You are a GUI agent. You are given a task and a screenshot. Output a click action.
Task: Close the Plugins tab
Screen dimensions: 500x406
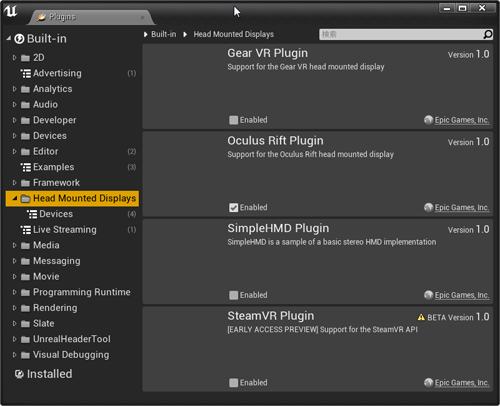click(x=143, y=17)
